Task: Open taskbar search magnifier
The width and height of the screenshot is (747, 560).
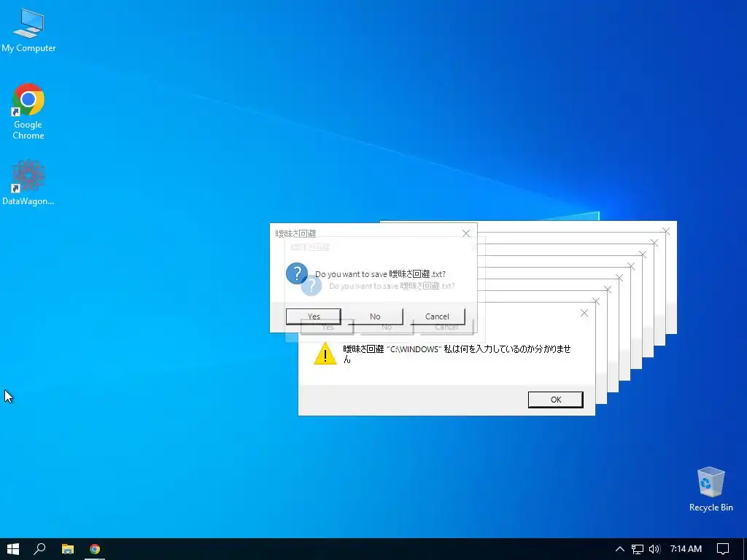Action: point(39,549)
